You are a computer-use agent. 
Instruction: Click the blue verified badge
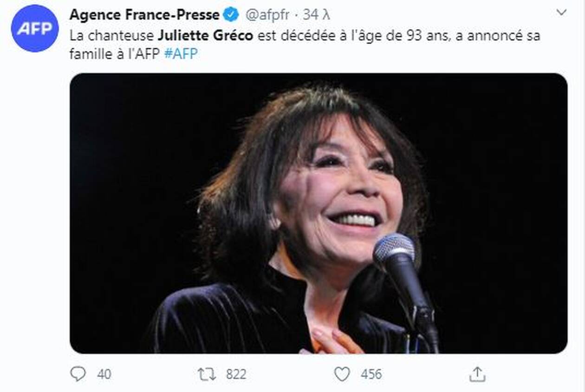[x=231, y=15]
